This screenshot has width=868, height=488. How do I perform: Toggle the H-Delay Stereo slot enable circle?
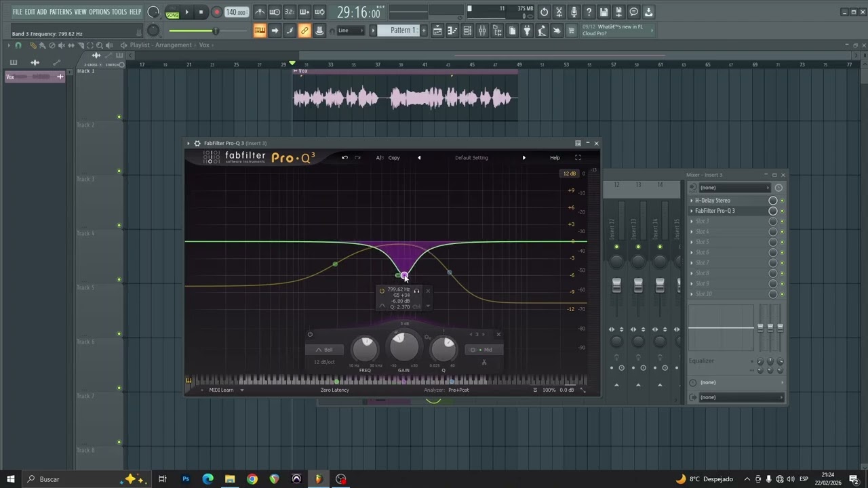tap(772, 201)
